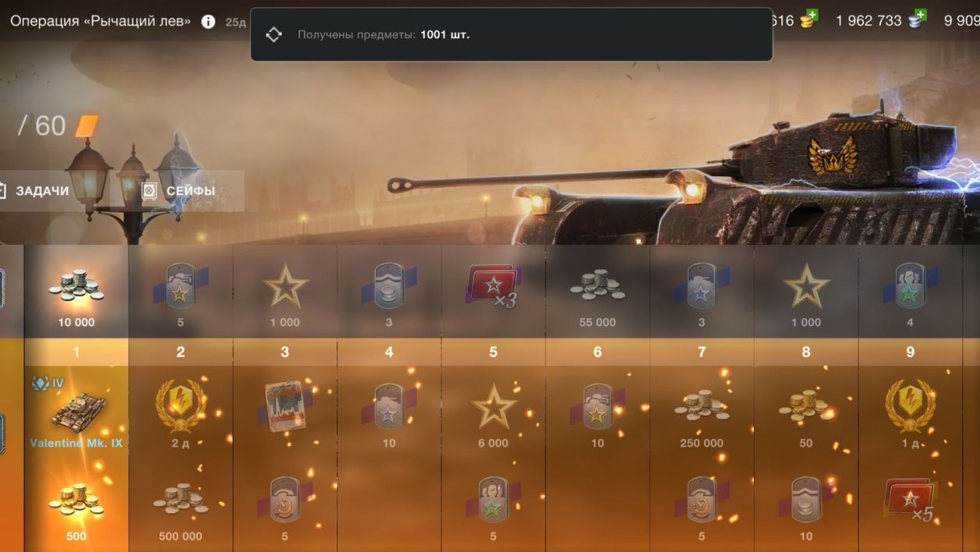
Task: Click the 500 000 silver reward
Action: 181,506
